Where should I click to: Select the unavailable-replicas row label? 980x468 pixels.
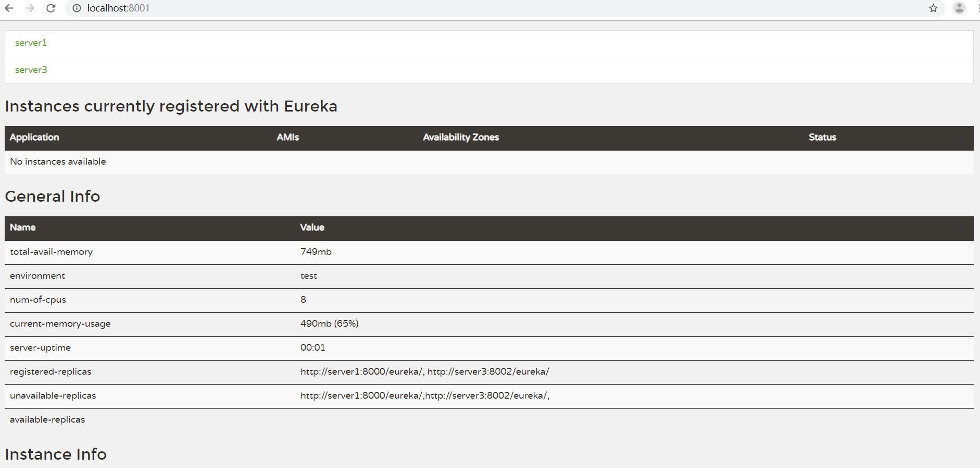53,396
